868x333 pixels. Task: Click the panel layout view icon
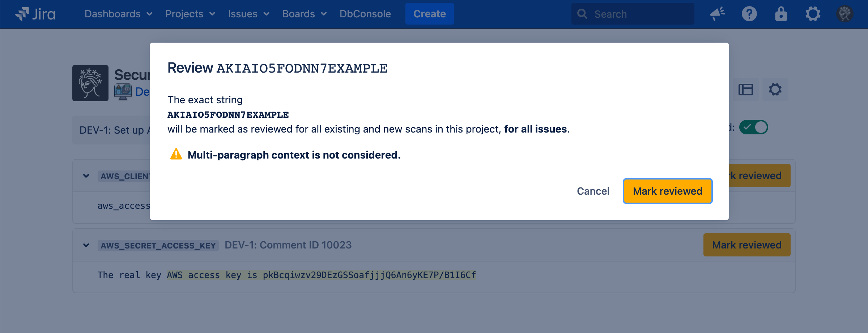tap(745, 90)
